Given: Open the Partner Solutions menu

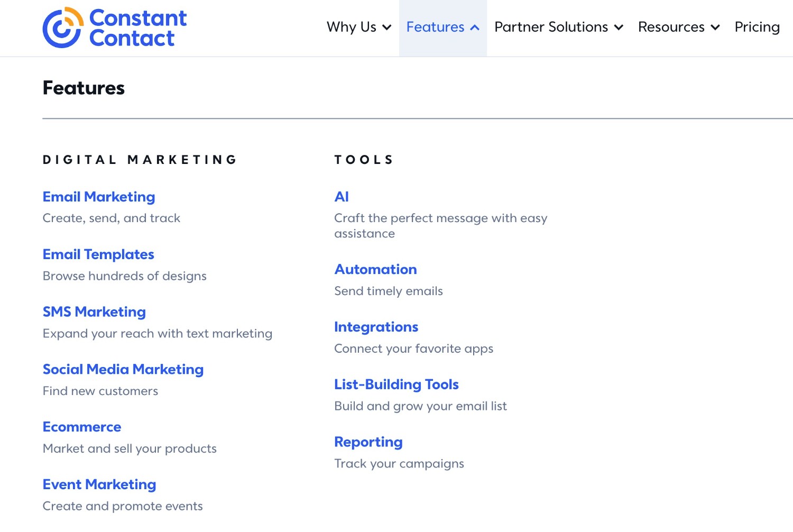Looking at the screenshot, I should [x=559, y=27].
